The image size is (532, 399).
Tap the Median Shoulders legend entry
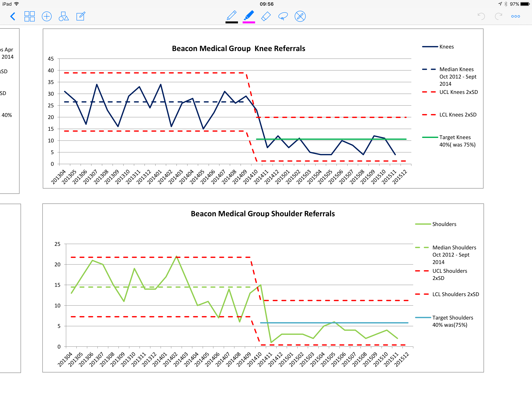pyautogui.click(x=445, y=255)
